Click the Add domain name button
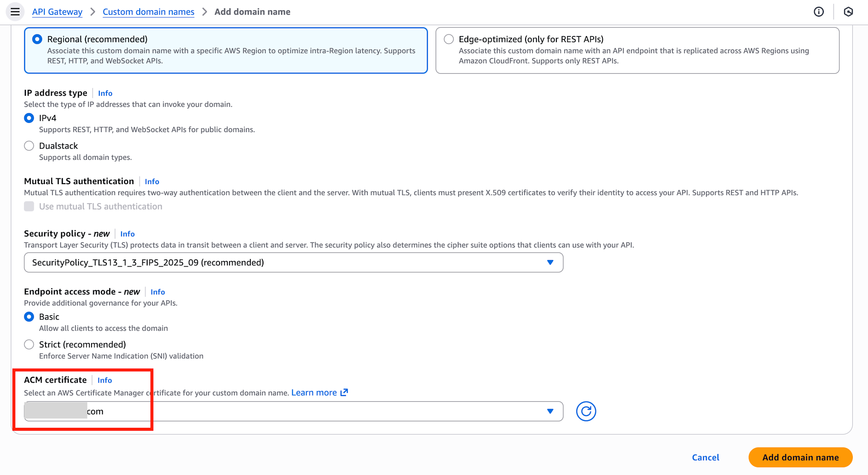The width and height of the screenshot is (868, 475). 800,457
